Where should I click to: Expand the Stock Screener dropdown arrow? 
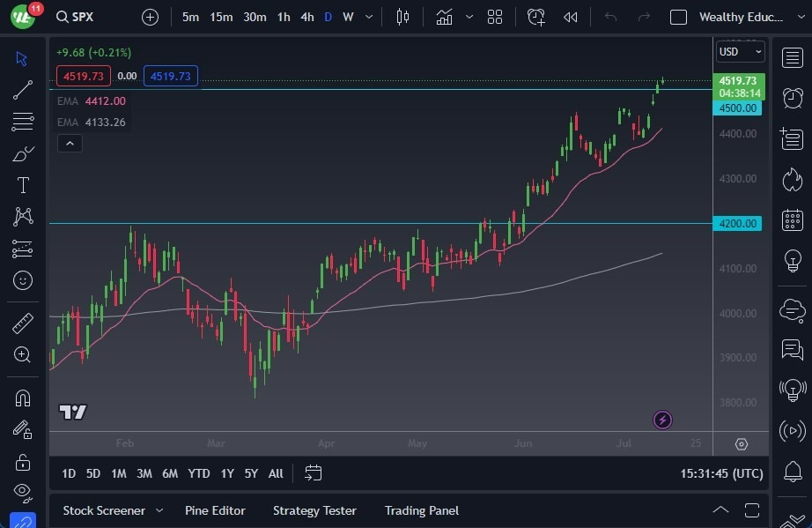tap(159, 510)
